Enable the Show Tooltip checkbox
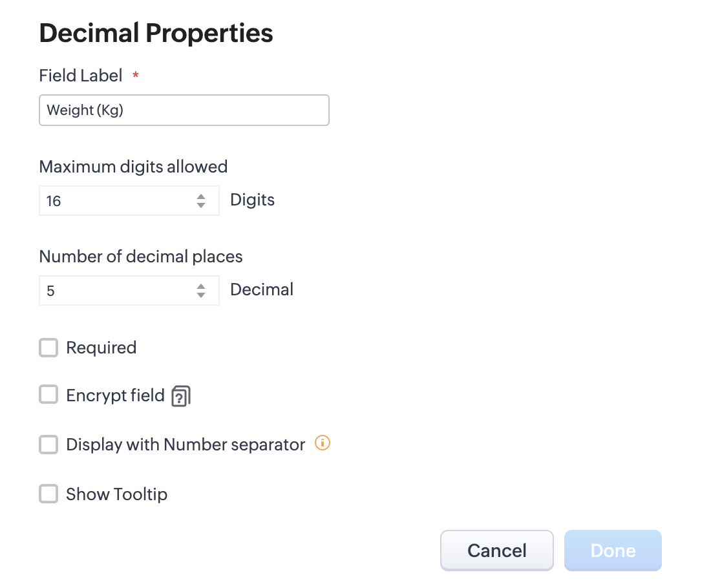This screenshot has width=711, height=588. (48, 494)
